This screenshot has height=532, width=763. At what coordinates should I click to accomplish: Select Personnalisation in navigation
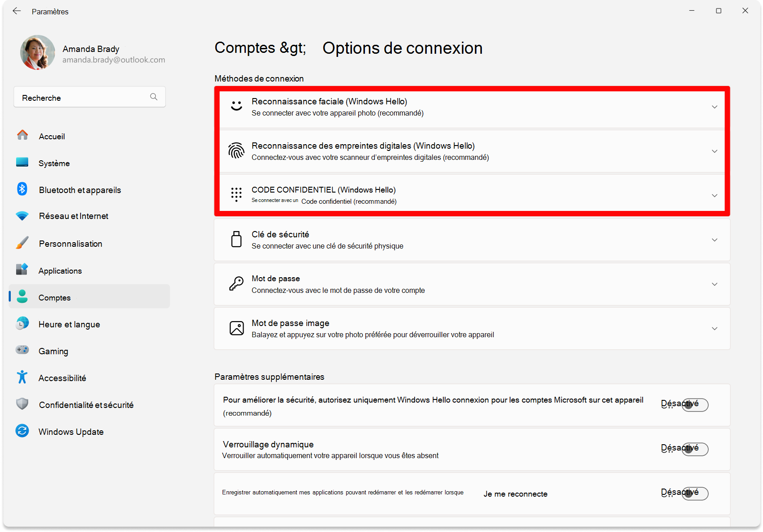[90, 244]
